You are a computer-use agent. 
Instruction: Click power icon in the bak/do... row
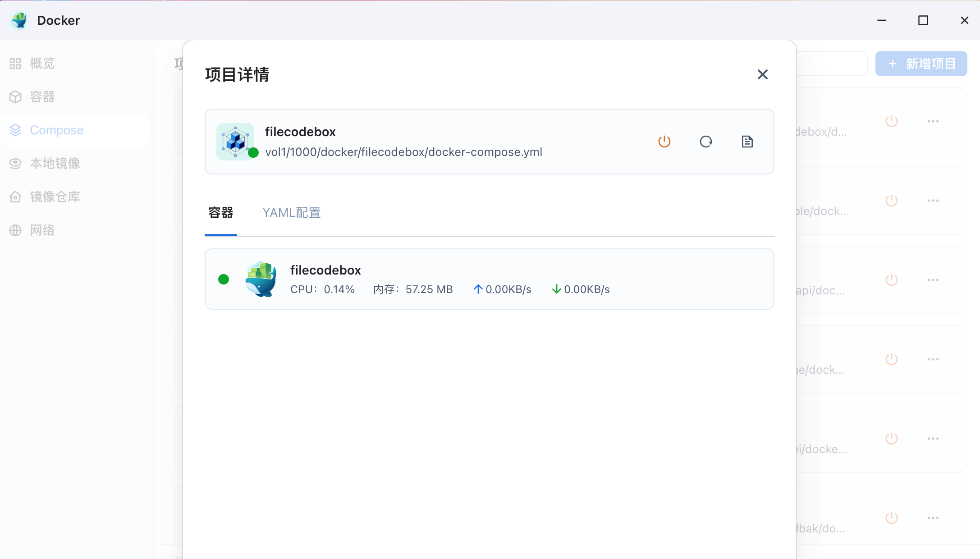(x=892, y=518)
